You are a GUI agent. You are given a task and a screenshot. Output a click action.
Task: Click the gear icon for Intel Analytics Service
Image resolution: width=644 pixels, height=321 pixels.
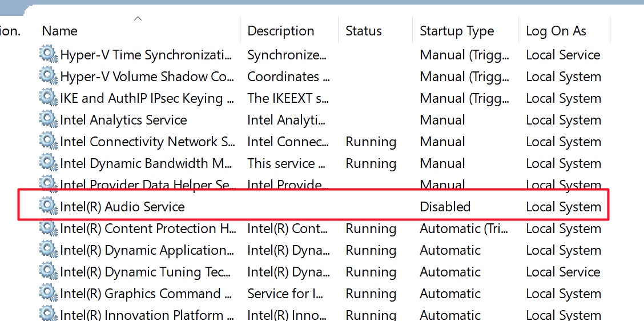[49, 120]
